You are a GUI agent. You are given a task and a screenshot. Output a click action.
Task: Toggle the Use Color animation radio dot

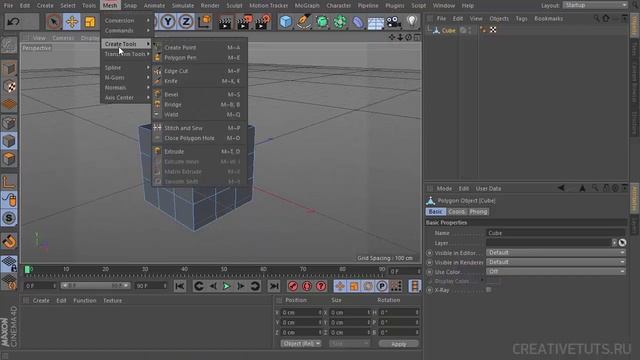(x=429, y=272)
